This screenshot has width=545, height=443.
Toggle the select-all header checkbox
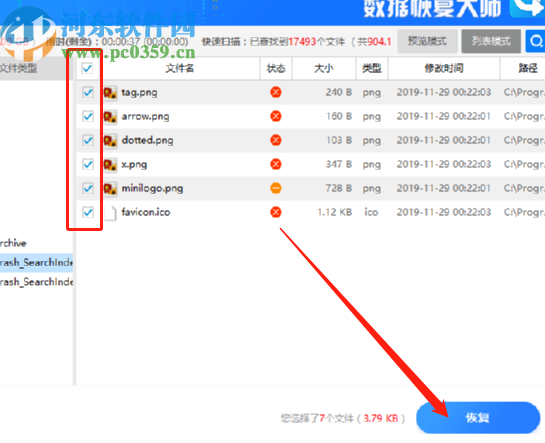pos(87,68)
